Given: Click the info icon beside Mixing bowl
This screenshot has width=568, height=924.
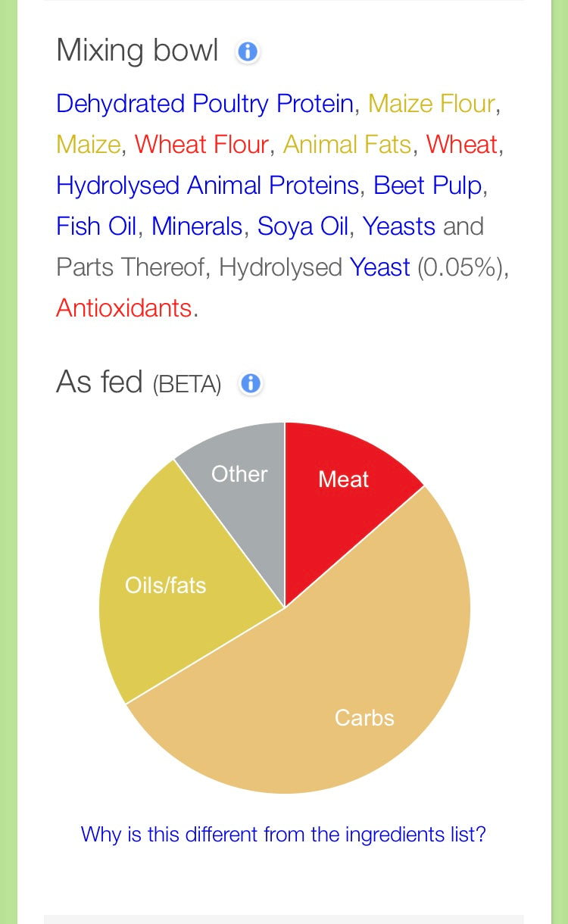Looking at the screenshot, I should [x=248, y=52].
